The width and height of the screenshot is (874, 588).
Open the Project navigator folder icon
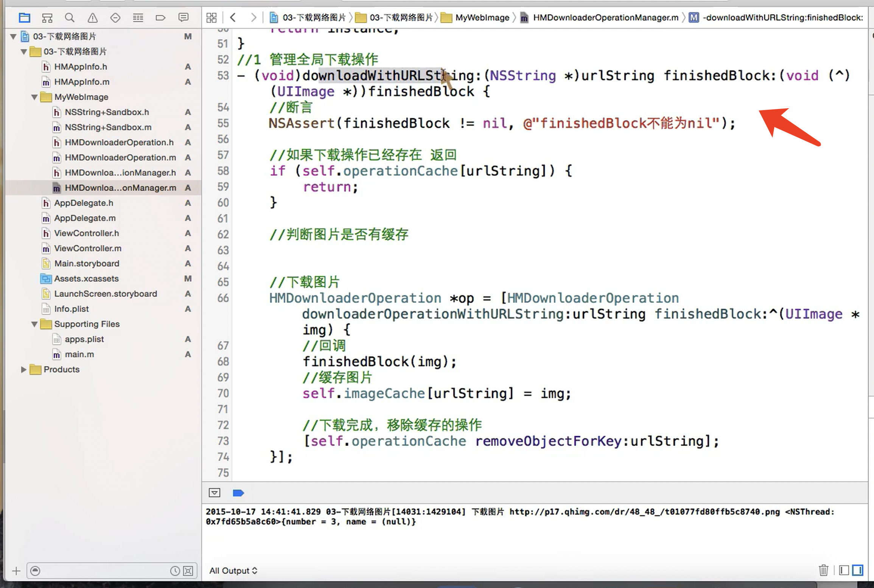pyautogui.click(x=25, y=17)
